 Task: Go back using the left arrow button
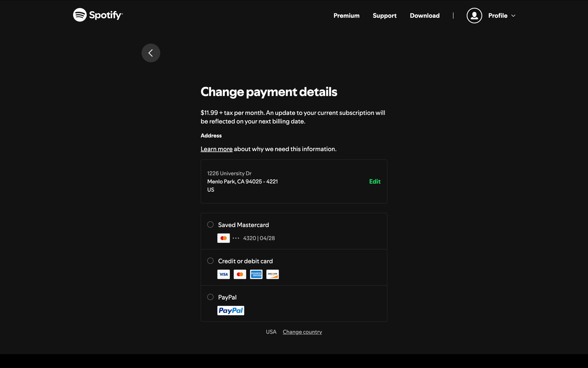151,53
